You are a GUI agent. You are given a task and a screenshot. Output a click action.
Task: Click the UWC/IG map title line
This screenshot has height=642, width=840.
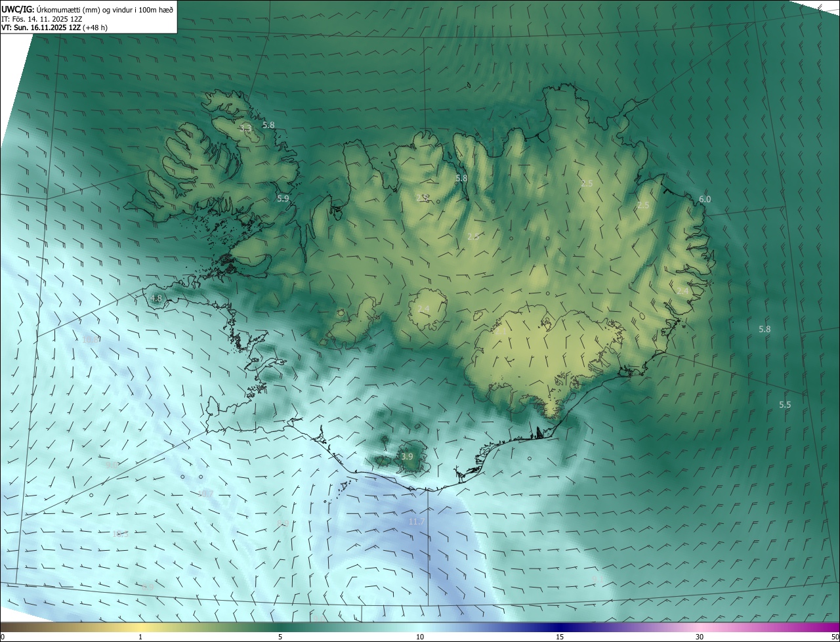(87, 9)
